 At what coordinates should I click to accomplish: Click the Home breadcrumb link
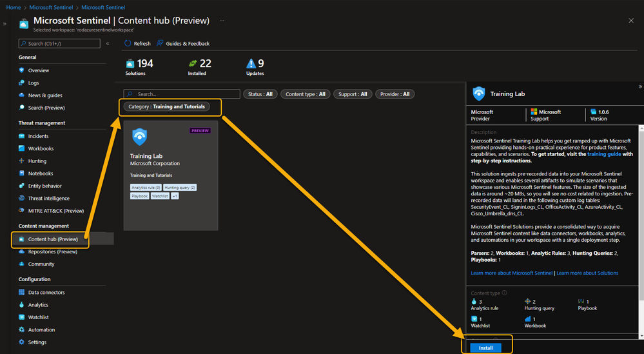14,7
